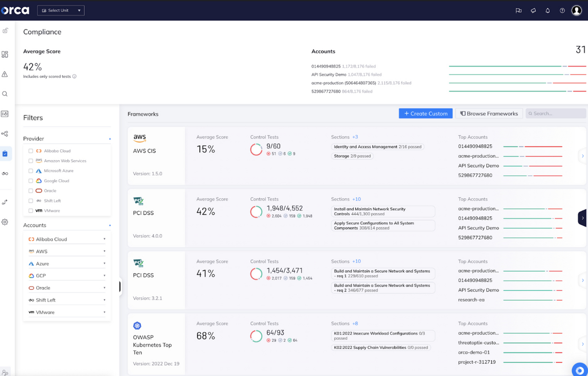Click the Create Custom button

[425, 113]
